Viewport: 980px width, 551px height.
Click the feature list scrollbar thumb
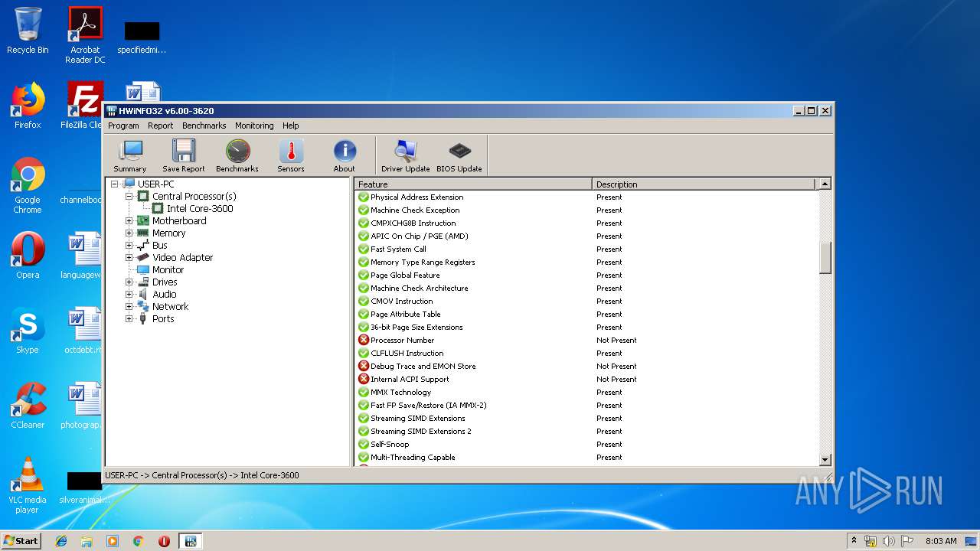pyautogui.click(x=825, y=258)
